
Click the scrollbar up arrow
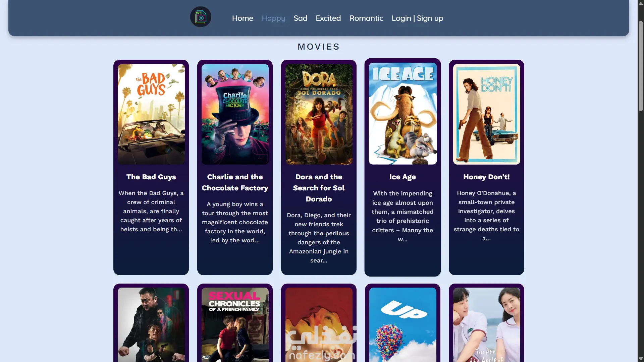[641, 3]
